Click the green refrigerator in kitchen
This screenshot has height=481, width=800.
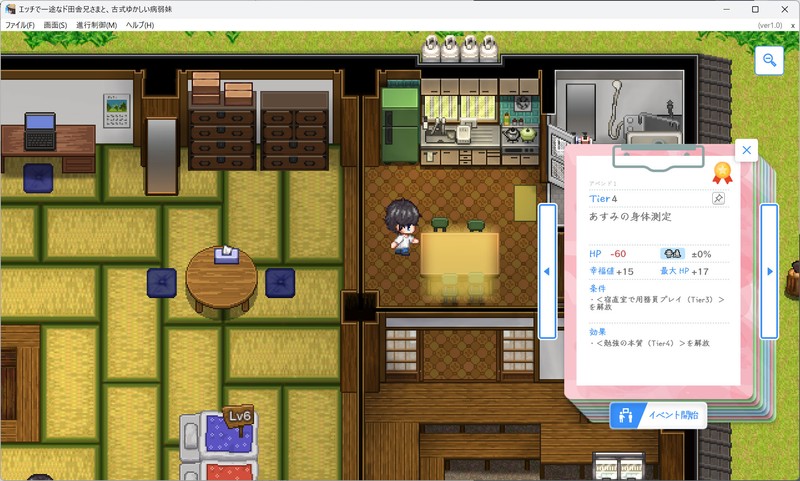tap(400, 123)
